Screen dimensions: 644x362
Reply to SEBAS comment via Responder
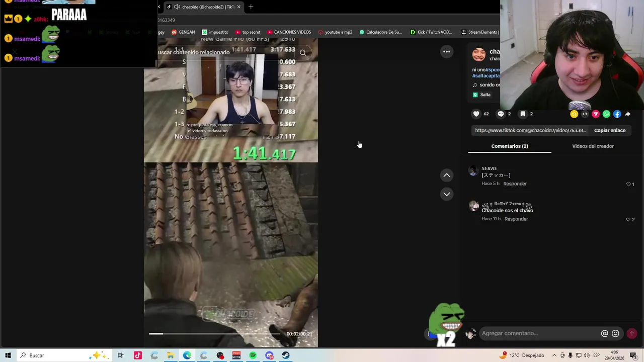click(x=515, y=184)
